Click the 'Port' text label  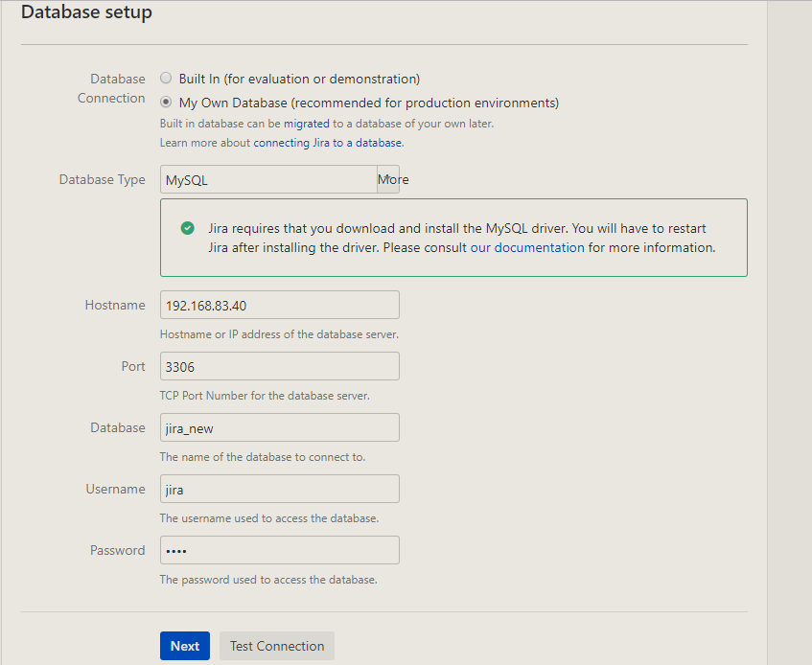(133, 366)
